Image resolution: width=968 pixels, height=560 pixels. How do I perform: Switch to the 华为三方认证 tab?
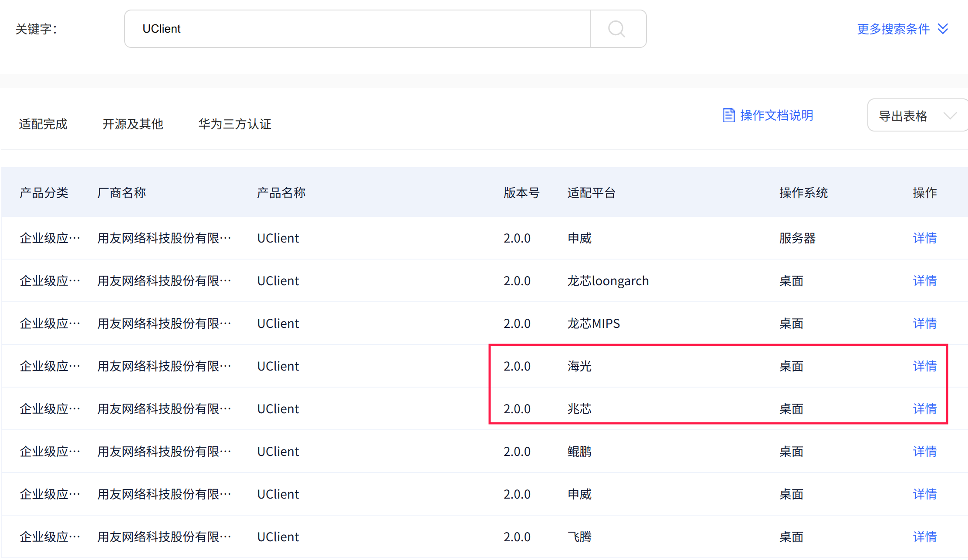pos(235,124)
